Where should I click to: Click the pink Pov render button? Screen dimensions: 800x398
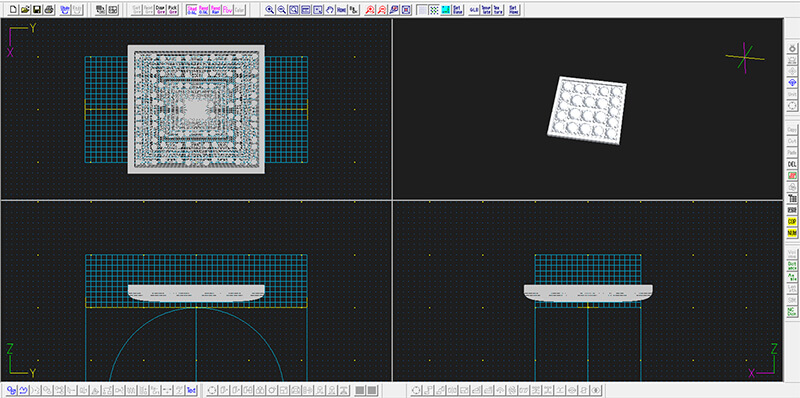click(227, 9)
